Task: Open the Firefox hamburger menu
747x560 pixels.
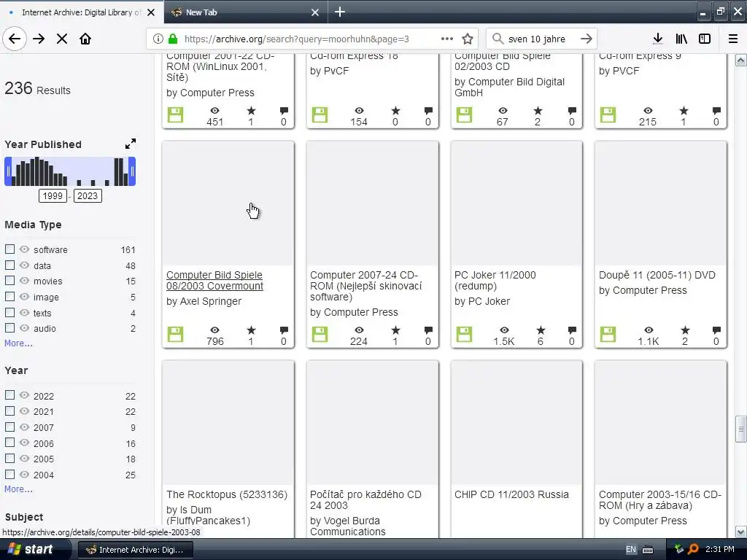Action: coord(733,39)
